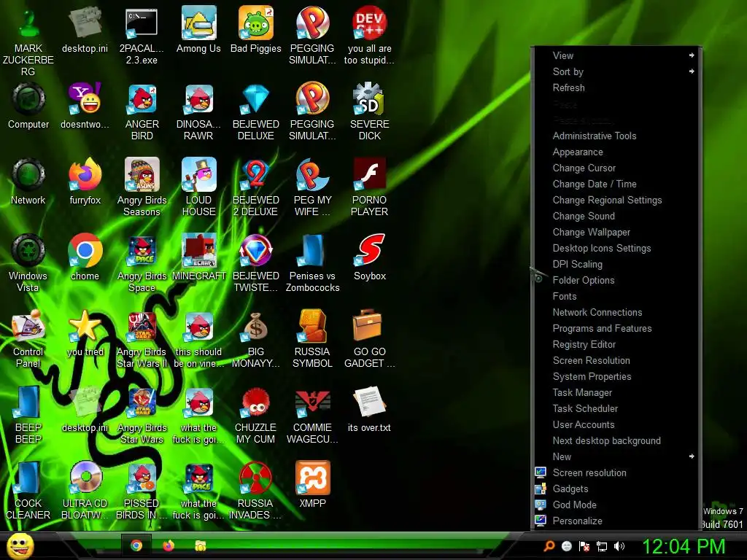Open System Properties menu entry

616,376
